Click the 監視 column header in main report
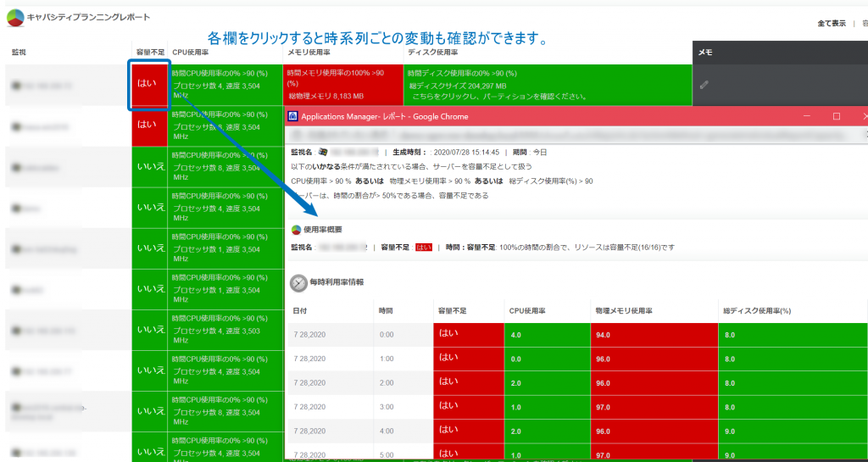The height and width of the screenshot is (462, 868). (19, 53)
